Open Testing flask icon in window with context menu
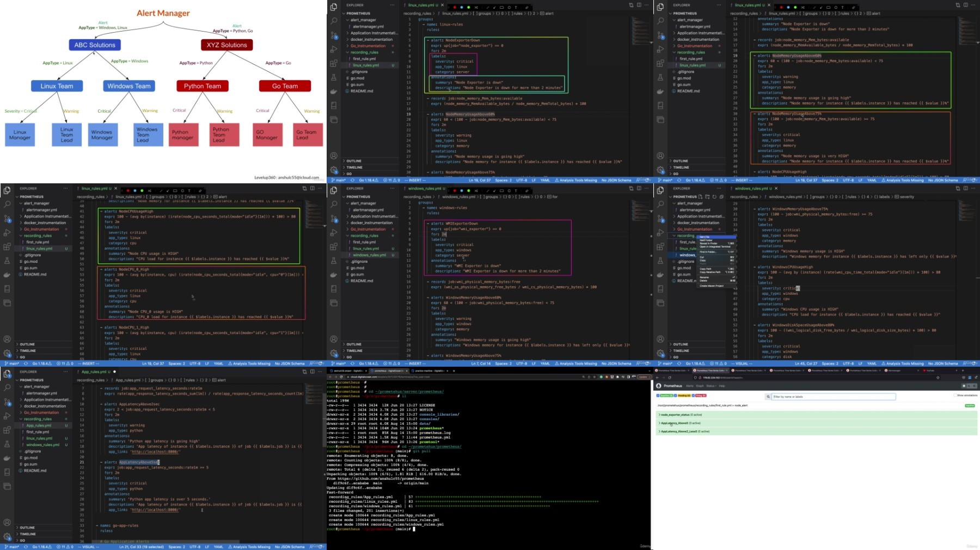This screenshot has width=980, height=550. [660, 261]
